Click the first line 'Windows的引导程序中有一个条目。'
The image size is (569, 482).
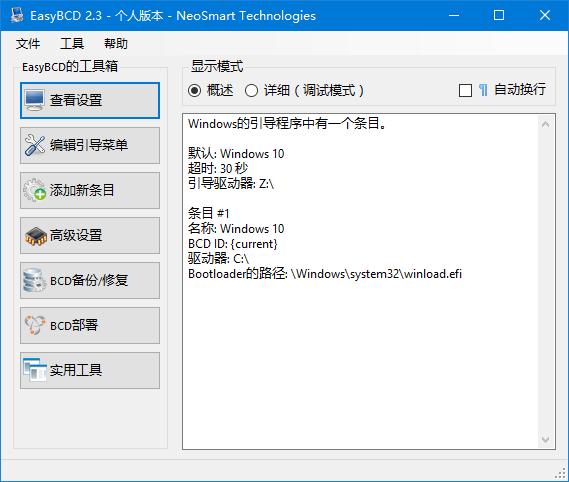point(287,124)
